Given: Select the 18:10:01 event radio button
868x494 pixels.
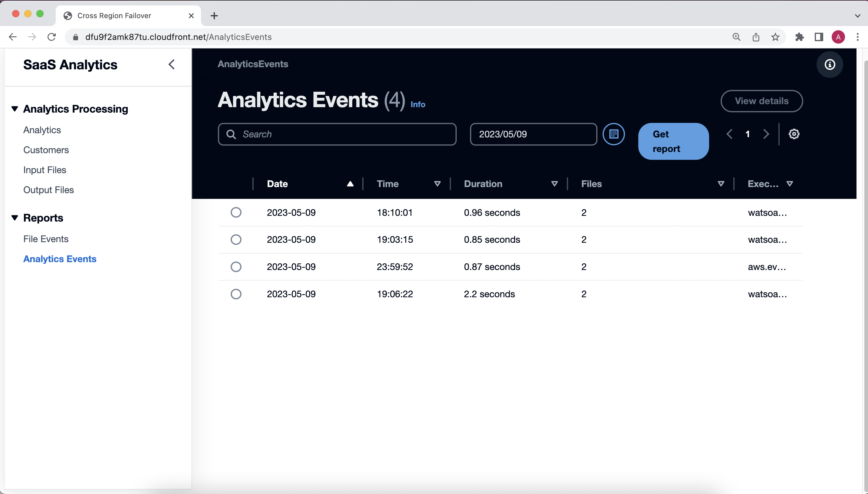Looking at the screenshot, I should tap(236, 212).
